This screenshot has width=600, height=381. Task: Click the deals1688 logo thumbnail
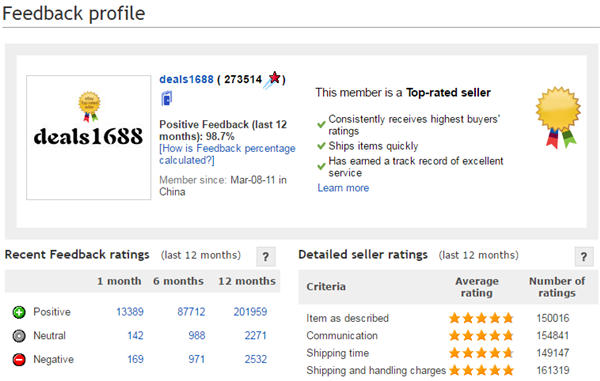click(89, 137)
